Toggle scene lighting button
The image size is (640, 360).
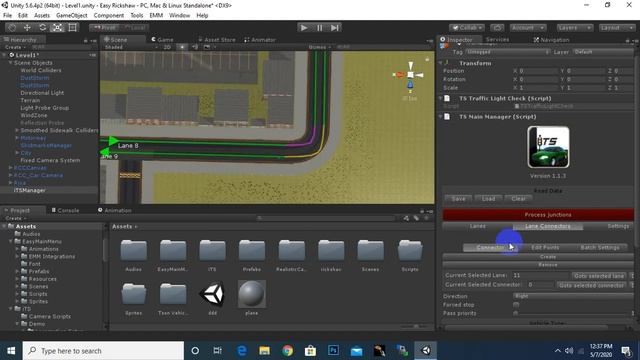point(182,47)
